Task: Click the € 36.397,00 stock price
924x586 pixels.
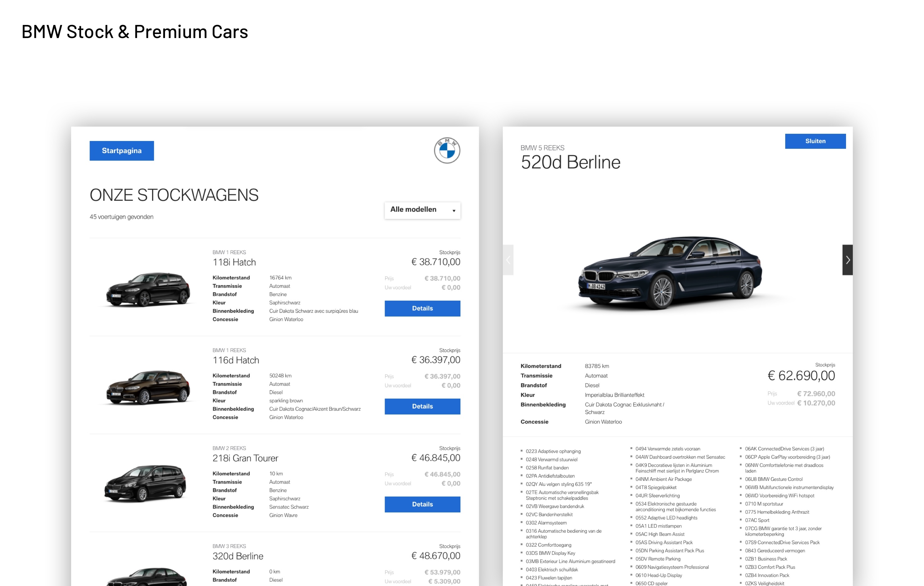Action: point(435,360)
